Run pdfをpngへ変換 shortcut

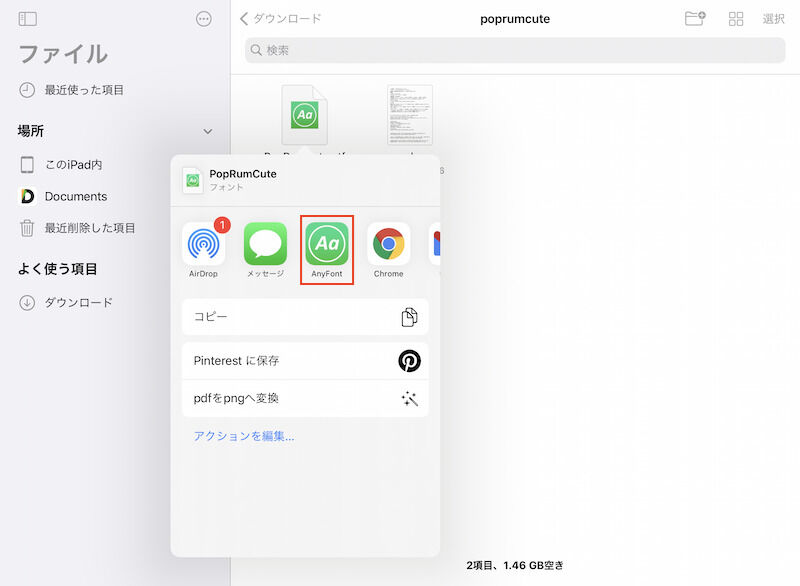click(x=305, y=398)
